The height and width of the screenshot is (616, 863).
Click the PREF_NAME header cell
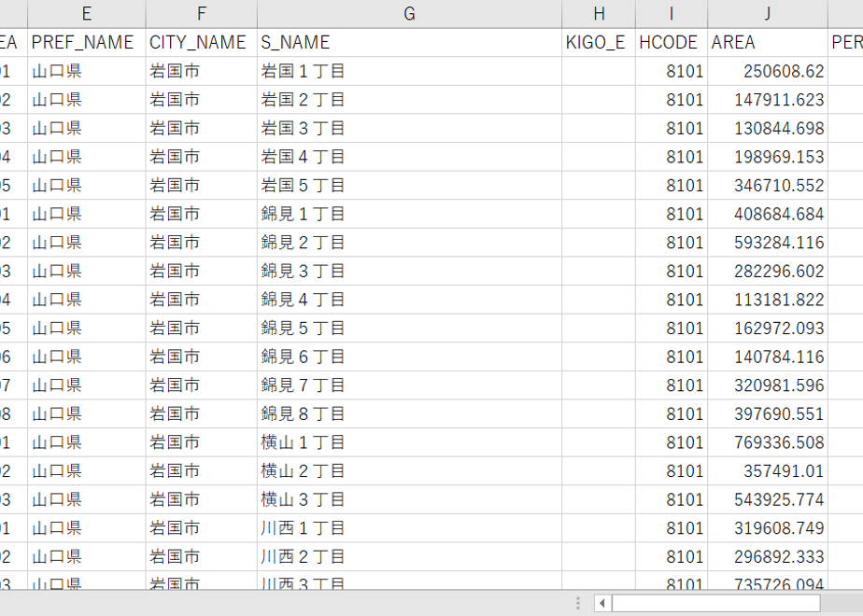(87, 42)
